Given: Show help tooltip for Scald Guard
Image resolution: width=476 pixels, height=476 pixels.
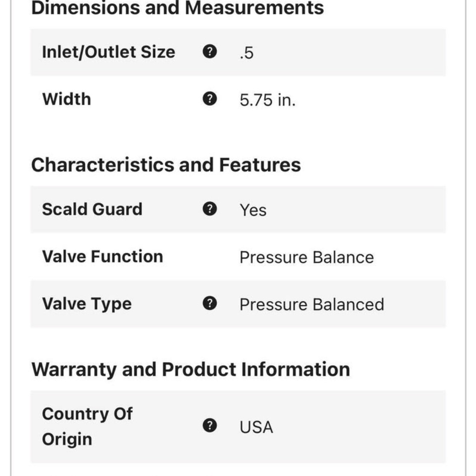Looking at the screenshot, I should pos(209,209).
